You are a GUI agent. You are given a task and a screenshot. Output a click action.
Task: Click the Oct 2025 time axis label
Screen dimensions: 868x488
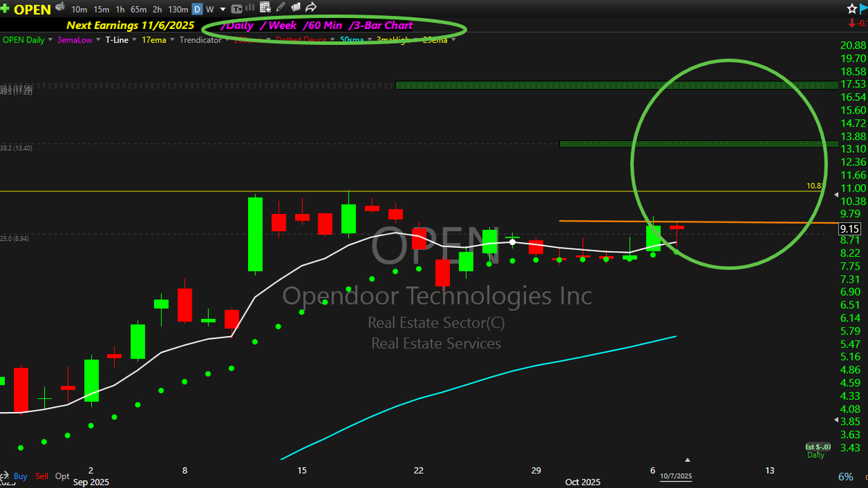[x=582, y=481]
